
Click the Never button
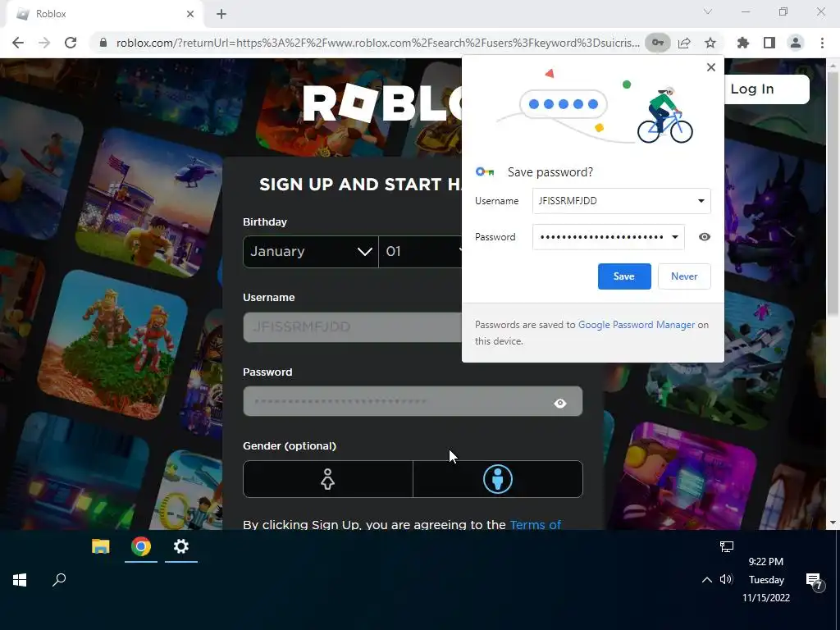684,276
